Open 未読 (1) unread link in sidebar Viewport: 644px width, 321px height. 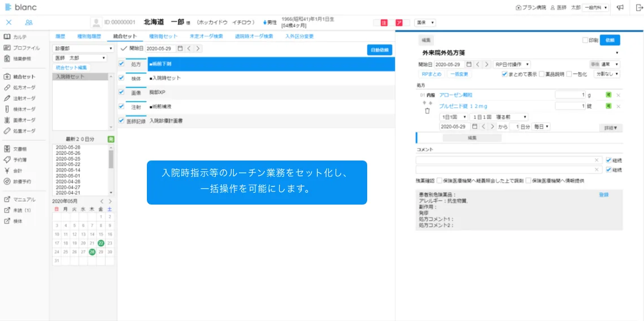[x=18, y=210]
